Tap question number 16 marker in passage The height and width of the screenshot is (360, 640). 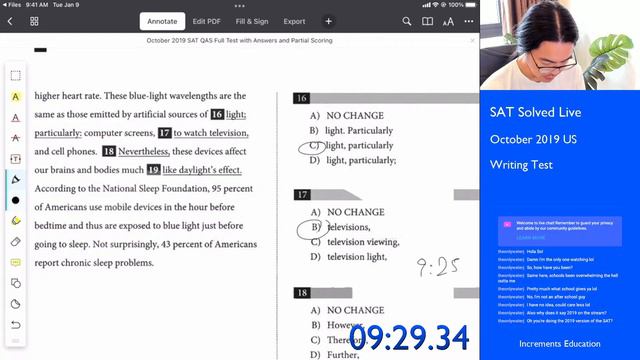point(217,114)
